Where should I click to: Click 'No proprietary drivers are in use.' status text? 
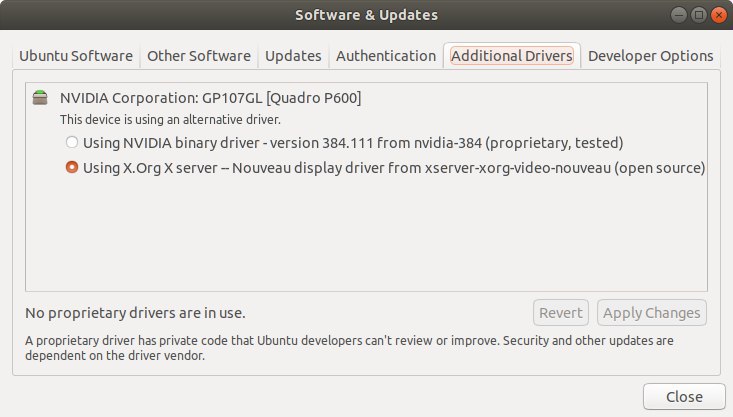pos(135,313)
